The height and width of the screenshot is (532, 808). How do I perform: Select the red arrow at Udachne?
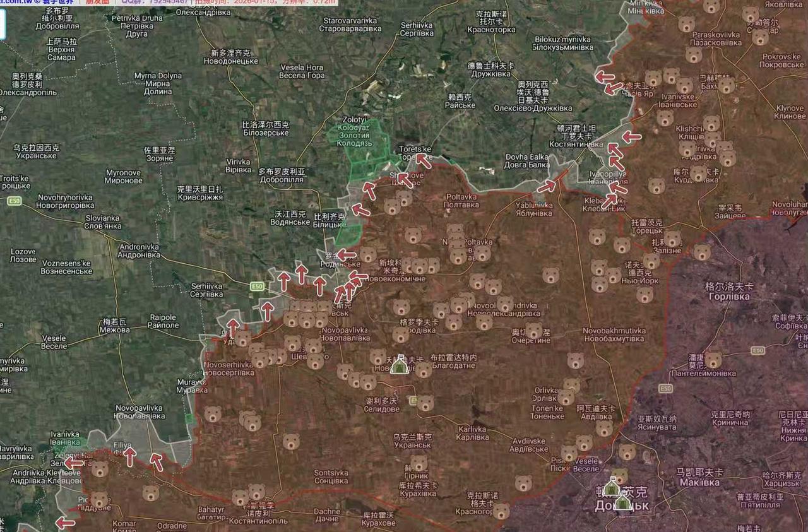[233, 328]
